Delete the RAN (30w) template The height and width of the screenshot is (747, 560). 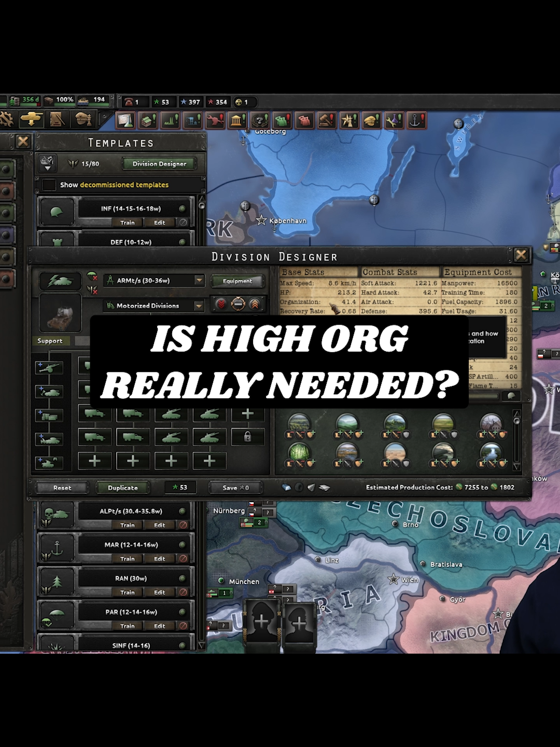[183, 592]
